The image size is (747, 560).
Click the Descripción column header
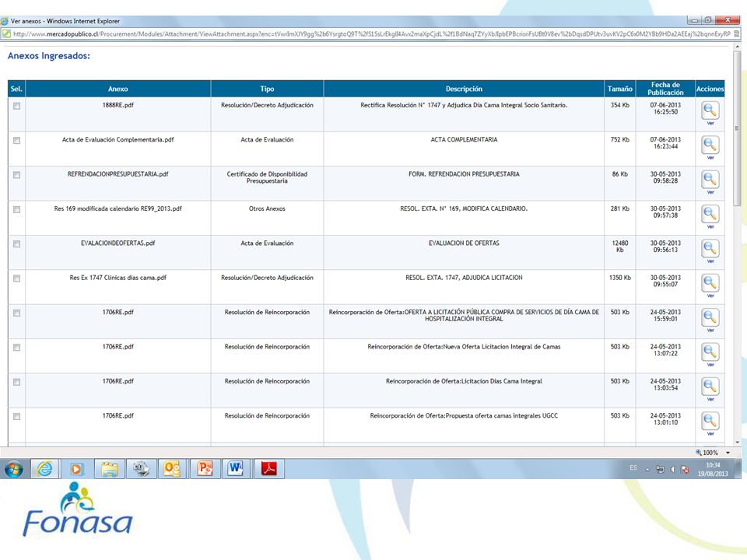(464, 89)
